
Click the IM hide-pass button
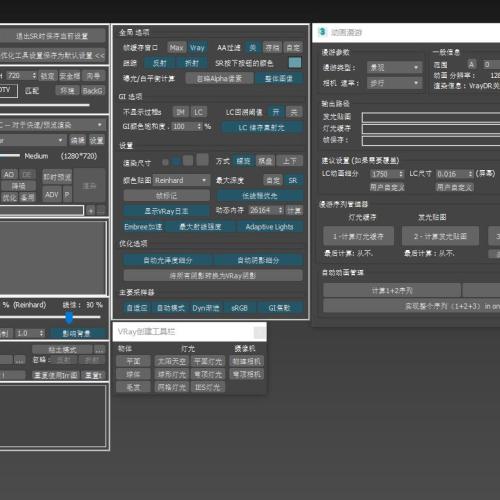point(181,112)
